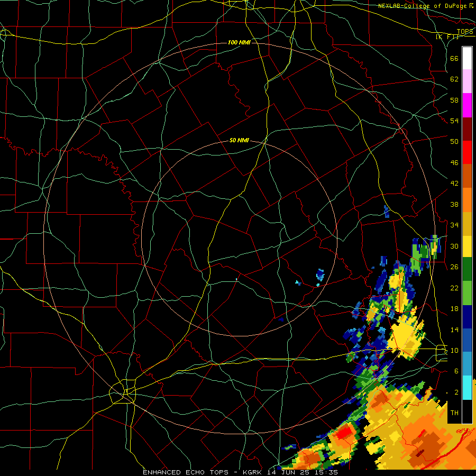Click the cyan legend color swatch
The height and width of the screenshot is (476, 476).
[x=467, y=388]
